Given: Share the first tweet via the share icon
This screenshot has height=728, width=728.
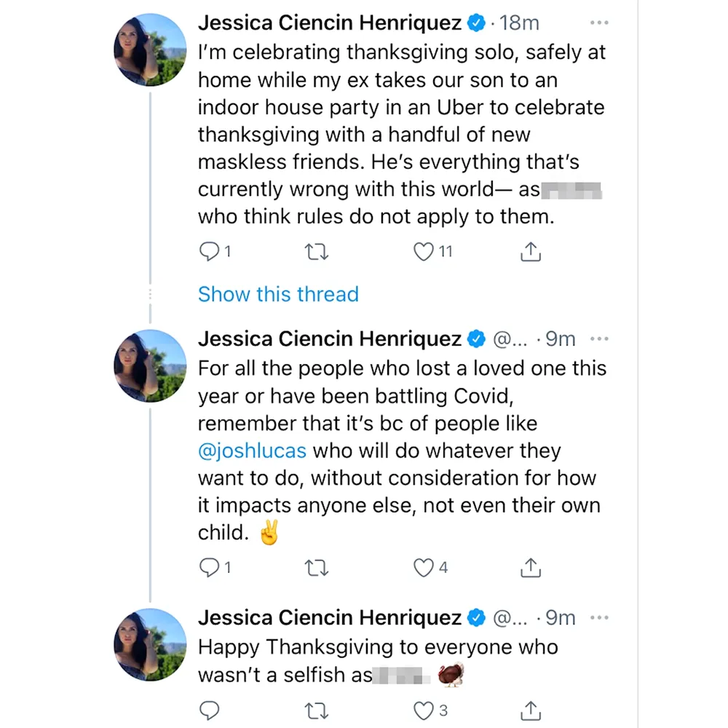Looking at the screenshot, I should [x=531, y=251].
